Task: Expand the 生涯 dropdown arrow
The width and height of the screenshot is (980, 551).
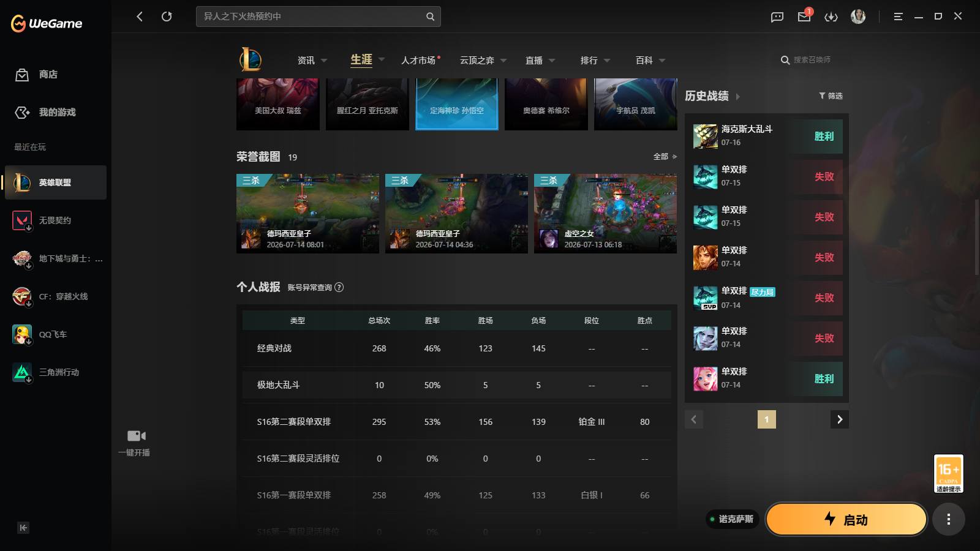Action: point(382,60)
